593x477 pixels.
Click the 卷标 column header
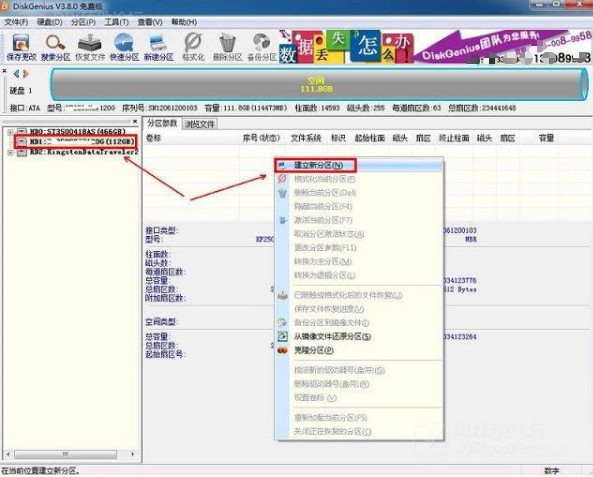(x=153, y=138)
